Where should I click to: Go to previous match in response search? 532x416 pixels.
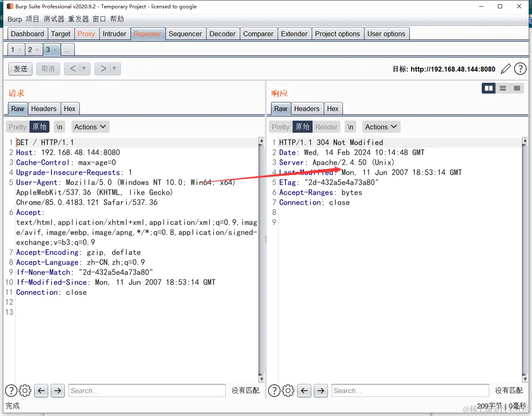click(x=304, y=391)
